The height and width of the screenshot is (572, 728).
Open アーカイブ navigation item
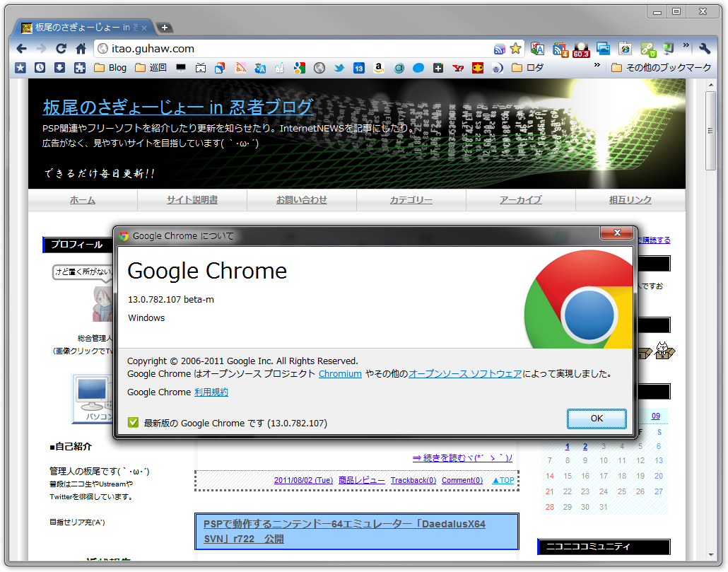[x=521, y=200]
